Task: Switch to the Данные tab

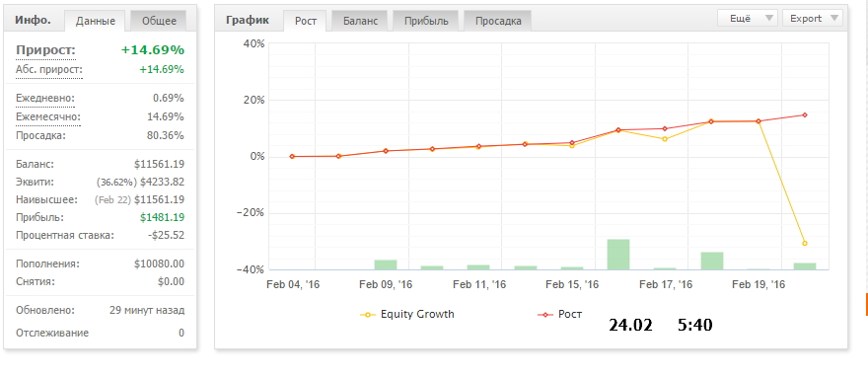Action: point(96,21)
